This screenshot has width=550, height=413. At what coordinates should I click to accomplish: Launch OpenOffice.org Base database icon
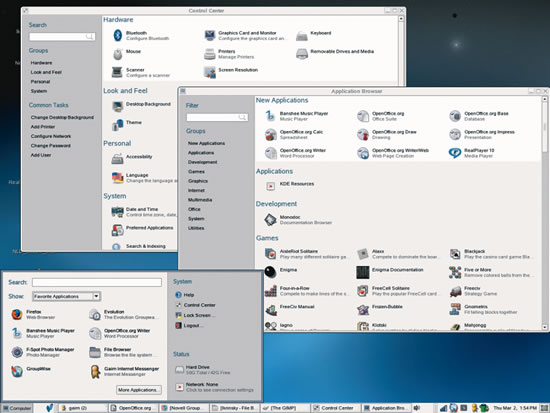[455, 116]
